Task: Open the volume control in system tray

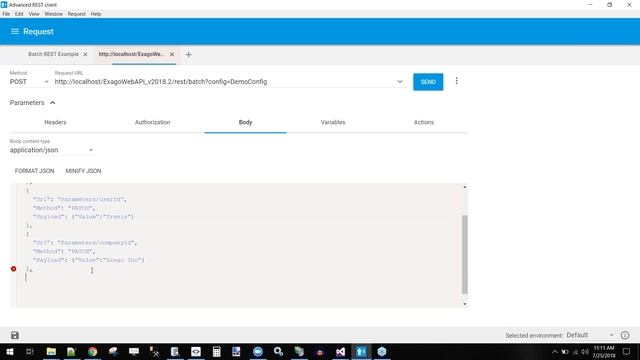Action: 585,352
